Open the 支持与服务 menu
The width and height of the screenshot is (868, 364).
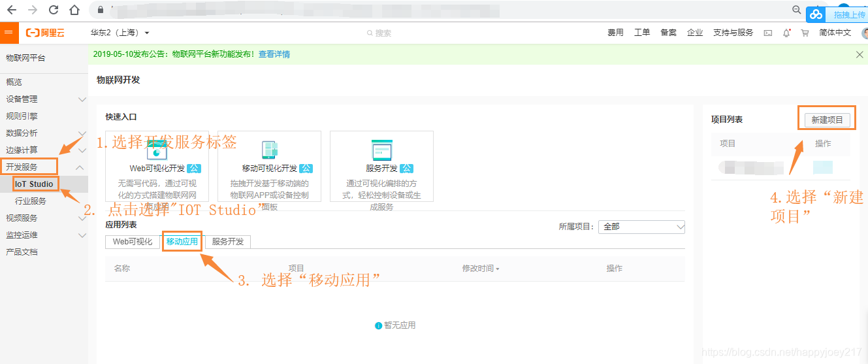point(733,33)
